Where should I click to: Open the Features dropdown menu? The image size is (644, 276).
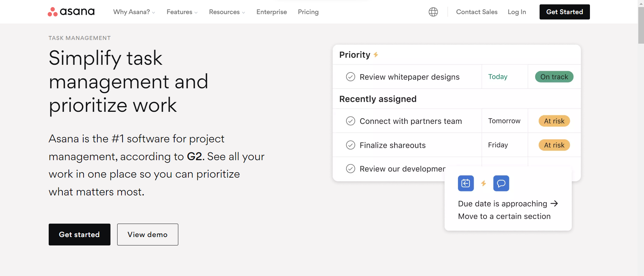tap(182, 12)
